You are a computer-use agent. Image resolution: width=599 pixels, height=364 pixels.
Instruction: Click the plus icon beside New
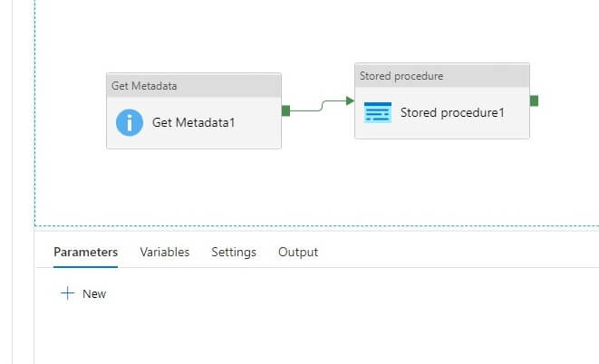[x=66, y=293]
